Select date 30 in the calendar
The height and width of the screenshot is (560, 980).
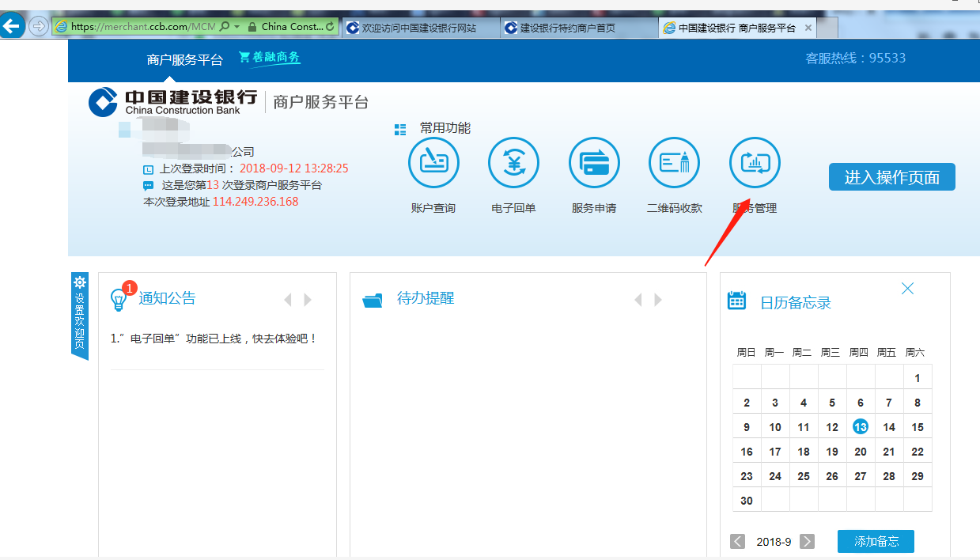747,501
